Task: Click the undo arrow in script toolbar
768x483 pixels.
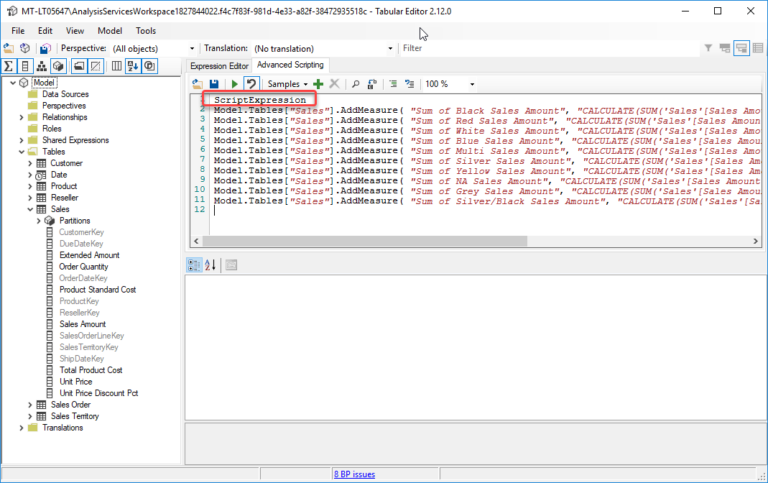Action: (x=251, y=84)
